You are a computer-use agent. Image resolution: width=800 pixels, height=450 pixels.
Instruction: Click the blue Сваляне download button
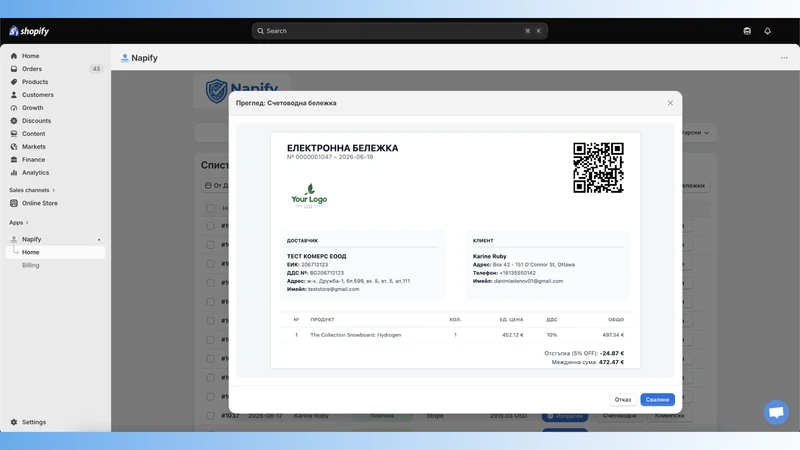click(657, 399)
